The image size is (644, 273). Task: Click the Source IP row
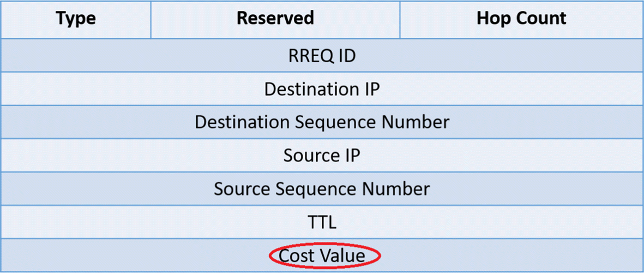pos(322,155)
